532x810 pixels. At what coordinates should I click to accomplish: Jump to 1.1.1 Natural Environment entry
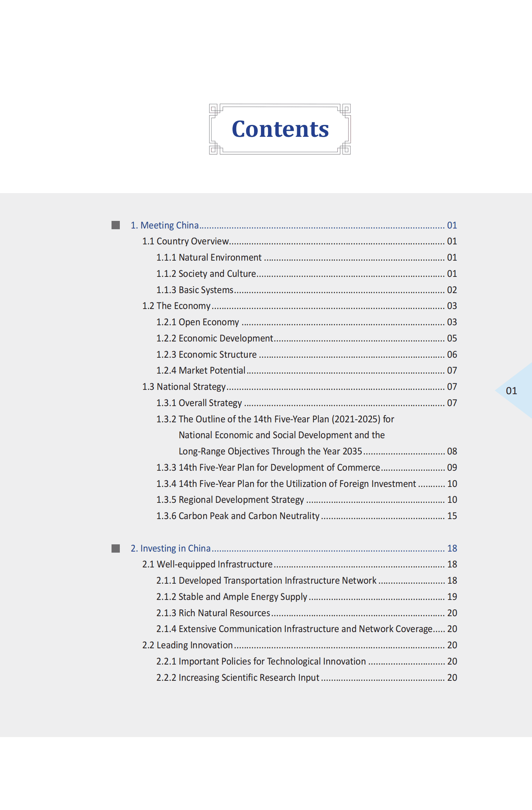209,257
